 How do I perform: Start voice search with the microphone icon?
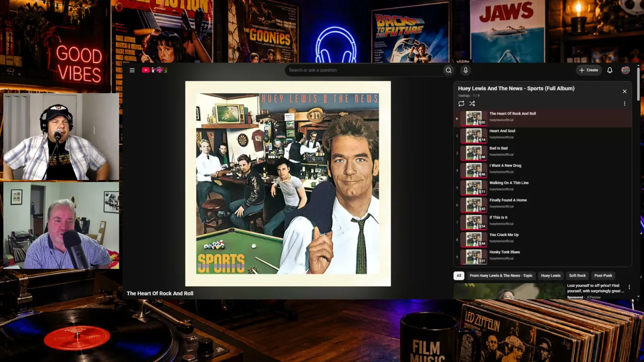(465, 70)
